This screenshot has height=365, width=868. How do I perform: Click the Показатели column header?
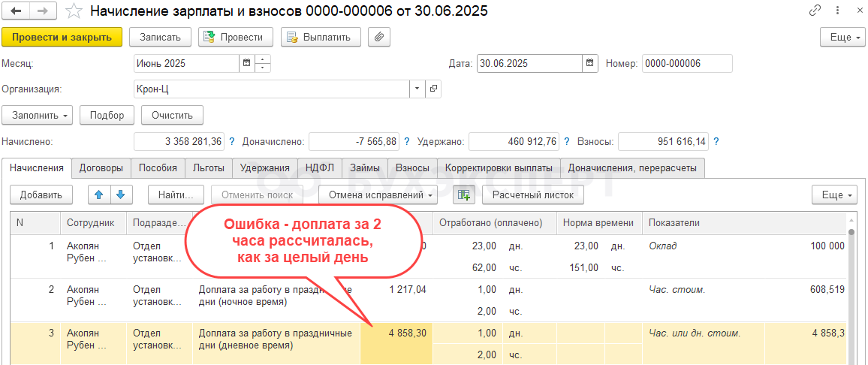(x=743, y=222)
